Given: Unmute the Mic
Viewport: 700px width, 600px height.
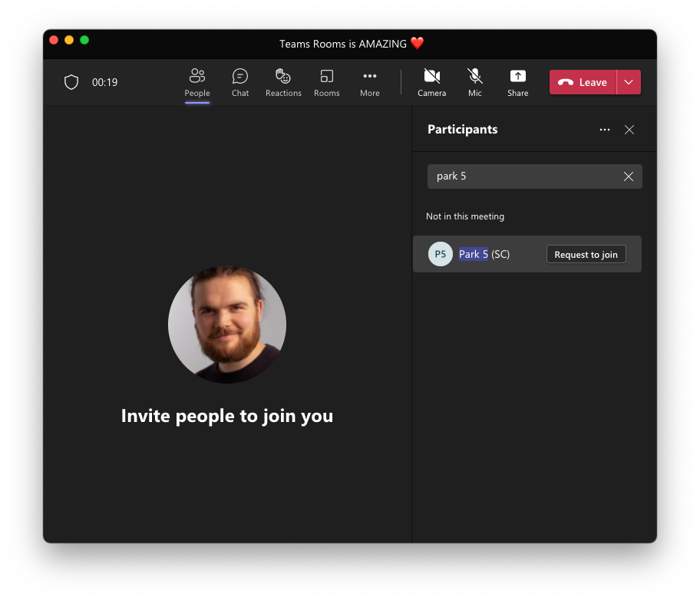Looking at the screenshot, I should click(x=474, y=82).
